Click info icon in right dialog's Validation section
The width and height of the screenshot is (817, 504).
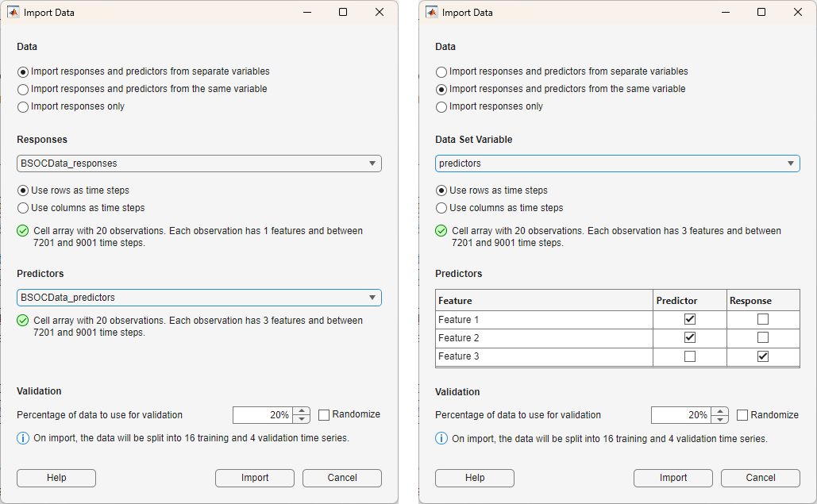point(441,438)
